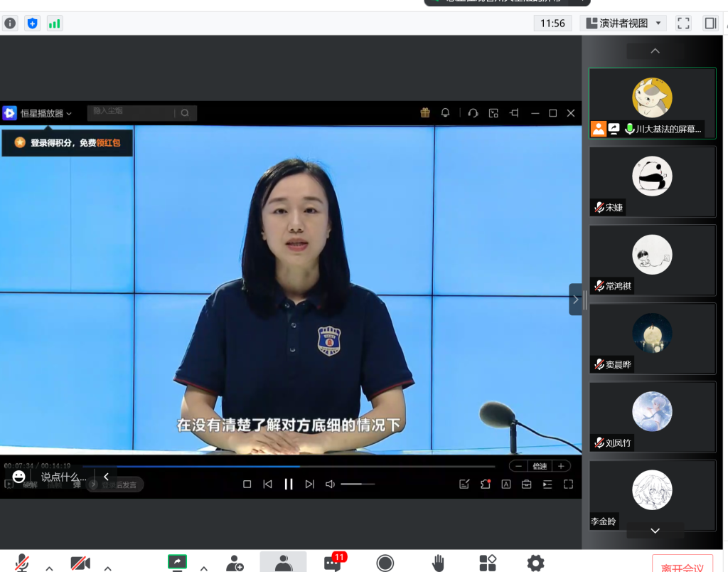Image resolution: width=728 pixels, height=572 pixels.
Task: Click the record meeting icon
Action: (385, 563)
